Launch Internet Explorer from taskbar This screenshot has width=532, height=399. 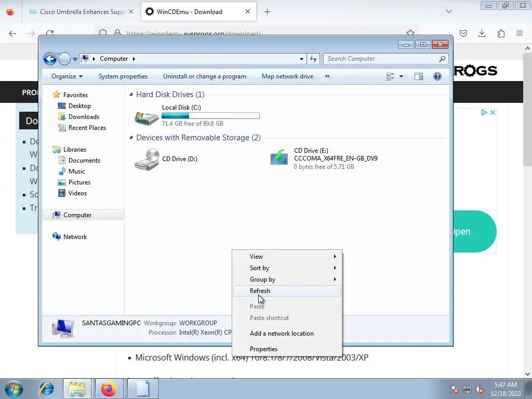coord(46,389)
